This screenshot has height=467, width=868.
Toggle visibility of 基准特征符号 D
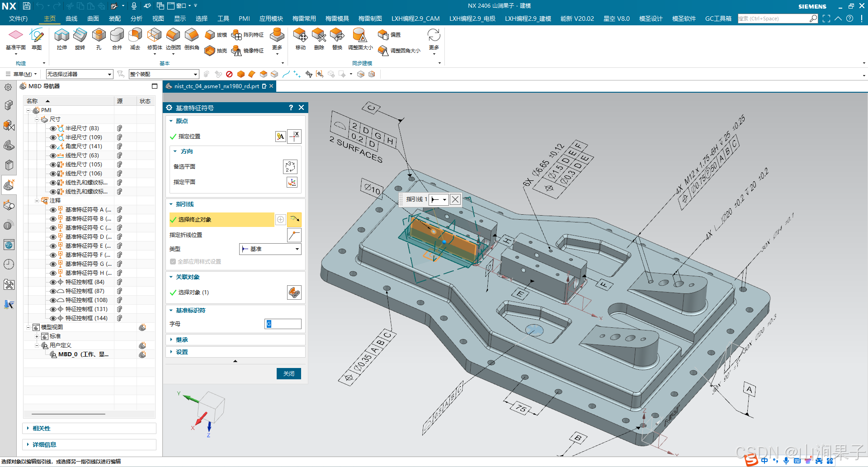[53, 237]
